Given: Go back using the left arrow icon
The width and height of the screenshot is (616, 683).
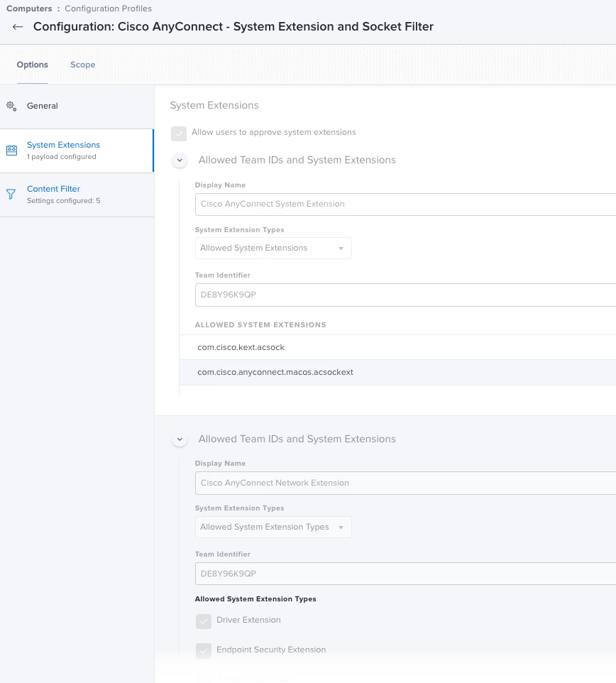Looking at the screenshot, I should coord(18,27).
